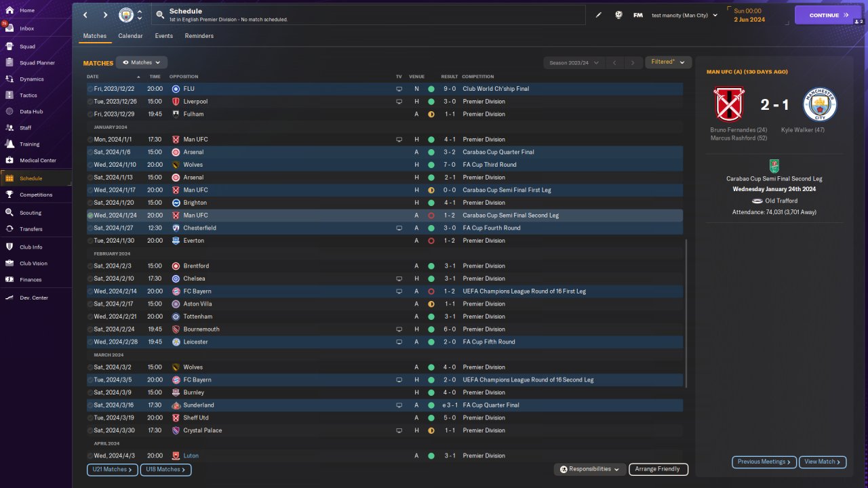Tick the selection circle for Chelsea 2024/2/10
The image size is (868, 488).
90,279
